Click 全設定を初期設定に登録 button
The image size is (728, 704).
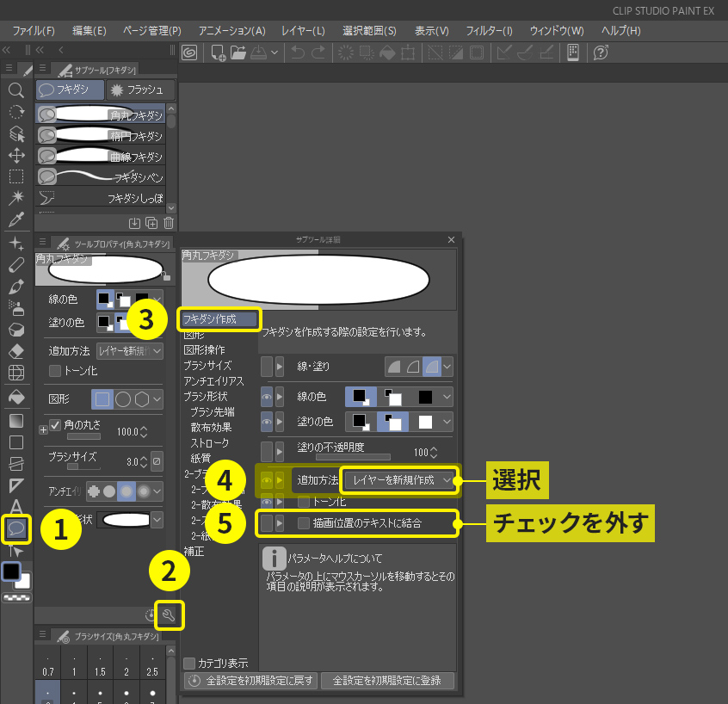[x=387, y=681]
